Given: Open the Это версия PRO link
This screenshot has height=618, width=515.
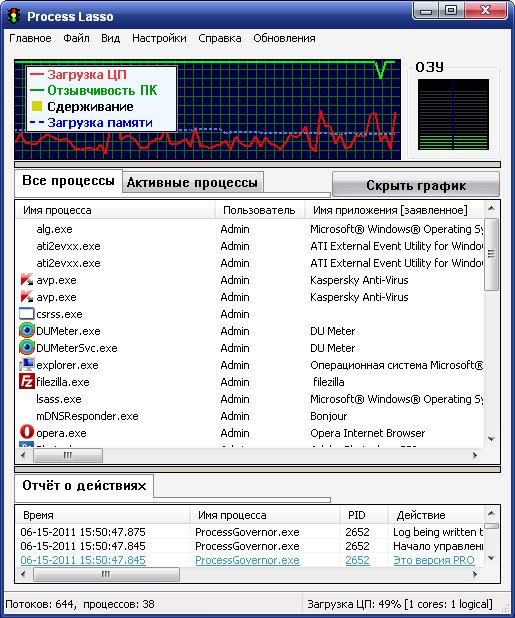Looking at the screenshot, I should 434,560.
